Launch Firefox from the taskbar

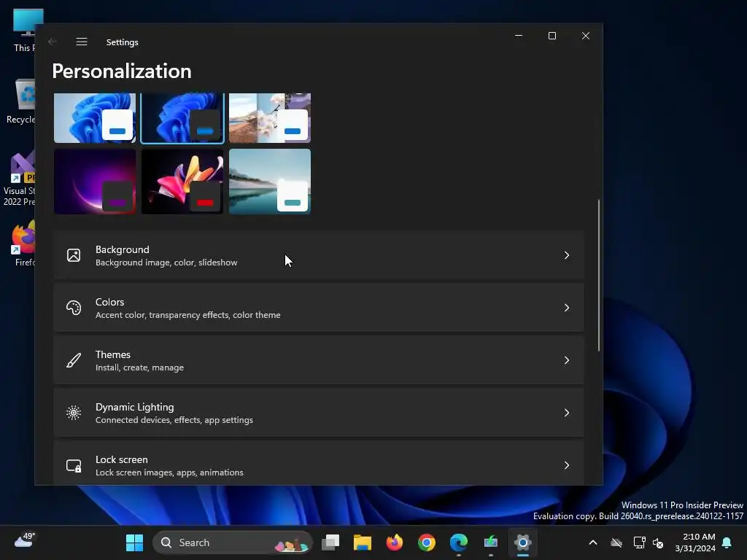click(395, 542)
